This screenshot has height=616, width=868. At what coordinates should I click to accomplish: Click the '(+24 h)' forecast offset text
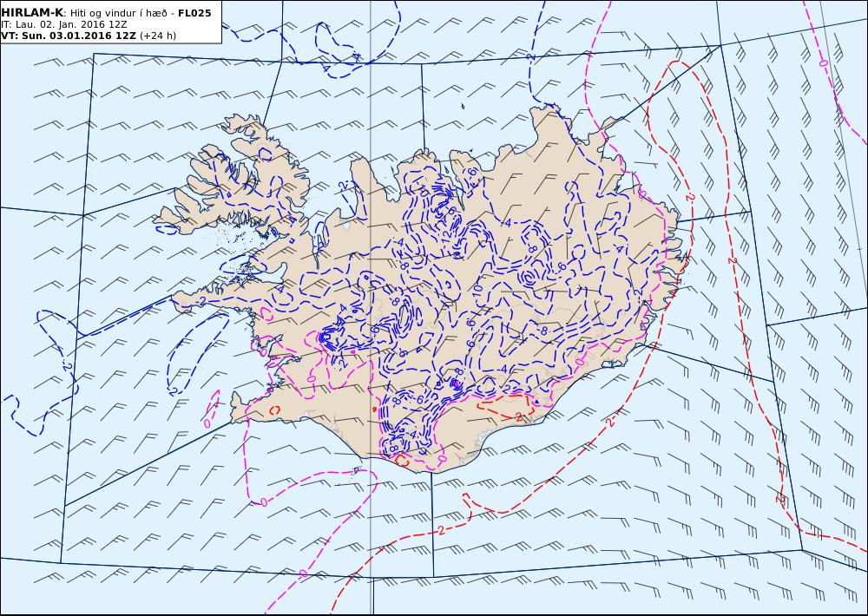[158, 36]
